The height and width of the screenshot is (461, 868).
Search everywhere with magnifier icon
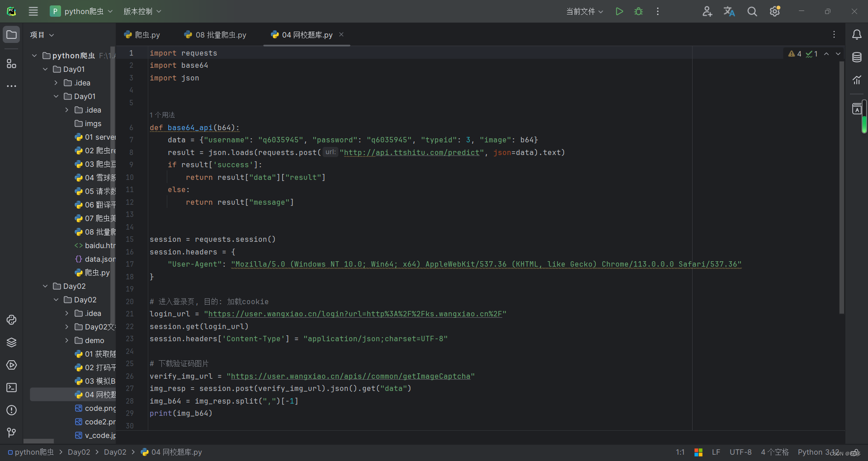pyautogui.click(x=752, y=11)
